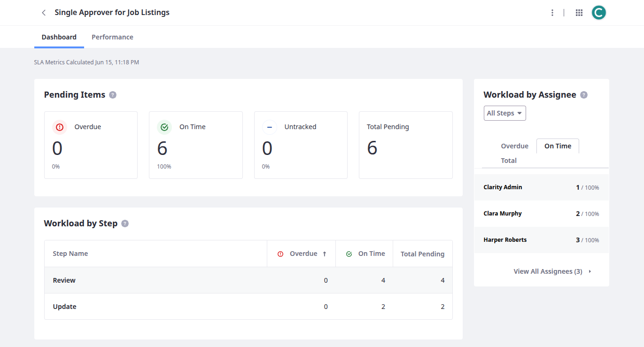This screenshot has height=347, width=644.
Task: Select the Dashboard tab
Action: [59, 37]
